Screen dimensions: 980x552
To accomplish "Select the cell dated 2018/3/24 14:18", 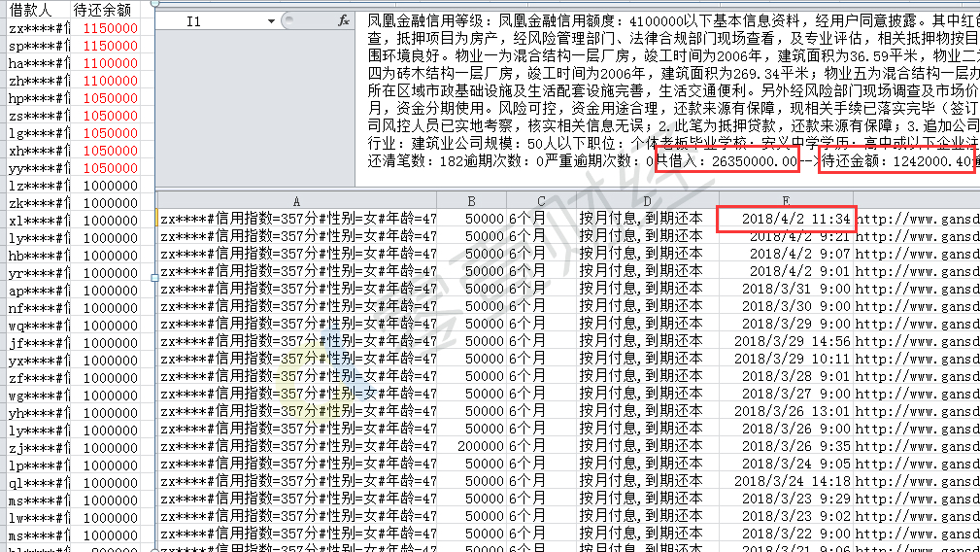I will coord(787,481).
